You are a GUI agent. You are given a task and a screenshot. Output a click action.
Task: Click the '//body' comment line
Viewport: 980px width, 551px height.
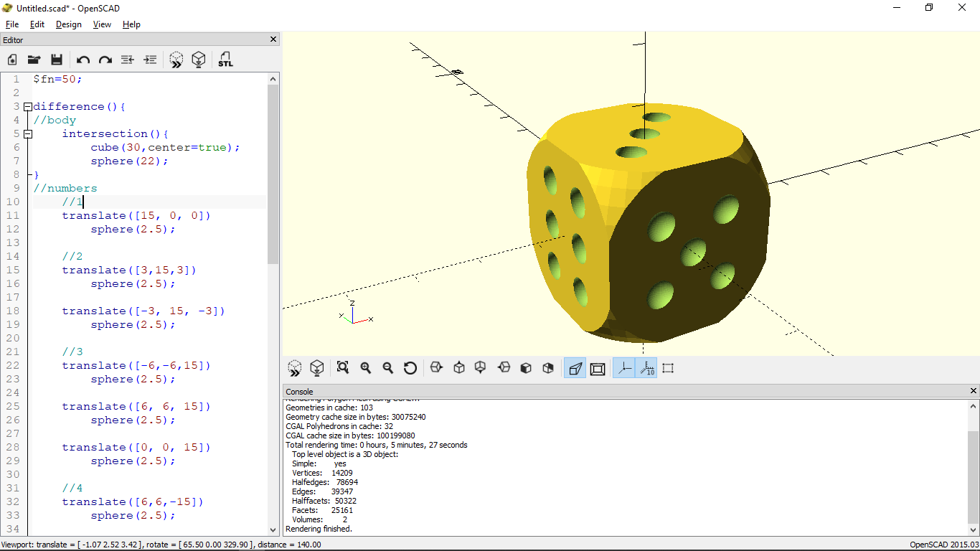pos(55,120)
